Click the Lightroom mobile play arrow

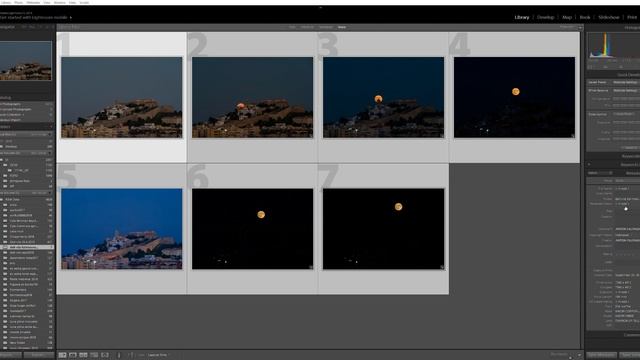[x=71, y=18]
